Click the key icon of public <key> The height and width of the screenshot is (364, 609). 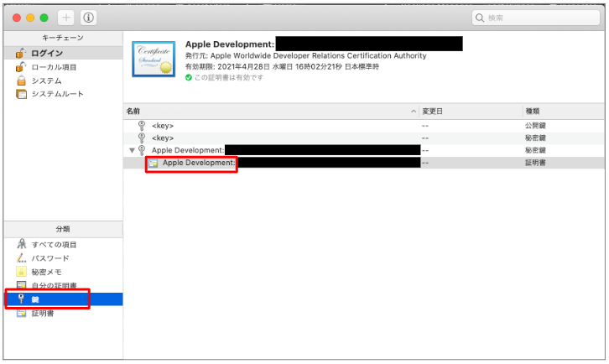(142, 126)
